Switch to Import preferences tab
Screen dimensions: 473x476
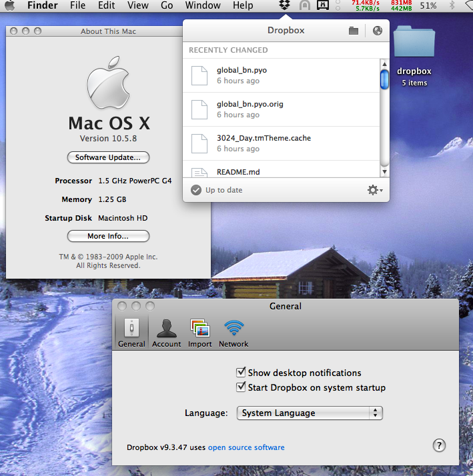click(199, 333)
